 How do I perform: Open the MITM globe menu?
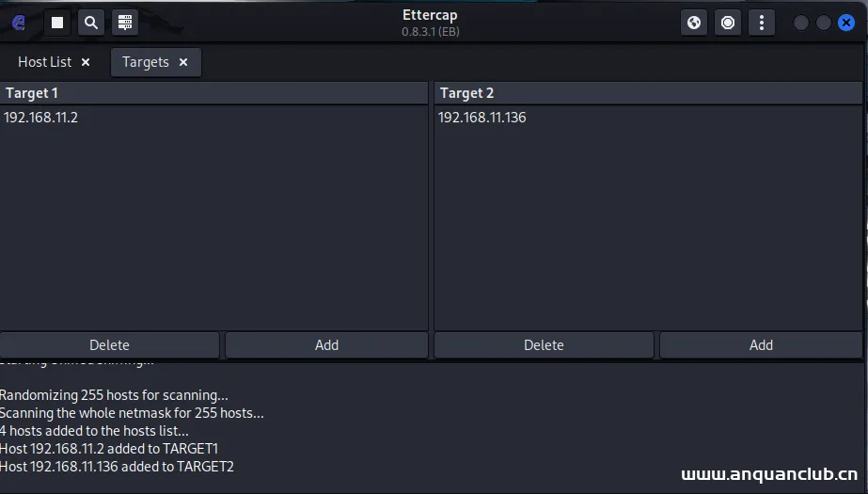pyautogui.click(x=694, y=22)
